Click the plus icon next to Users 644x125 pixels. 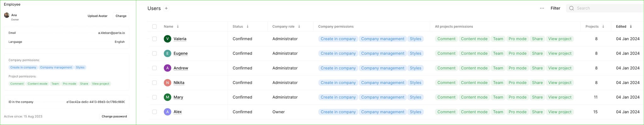pyautogui.click(x=166, y=9)
